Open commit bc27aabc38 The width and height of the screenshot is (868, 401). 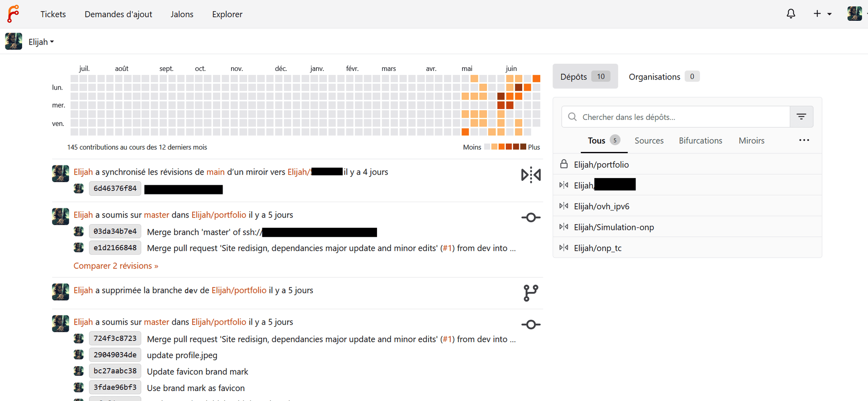[x=115, y=371]
